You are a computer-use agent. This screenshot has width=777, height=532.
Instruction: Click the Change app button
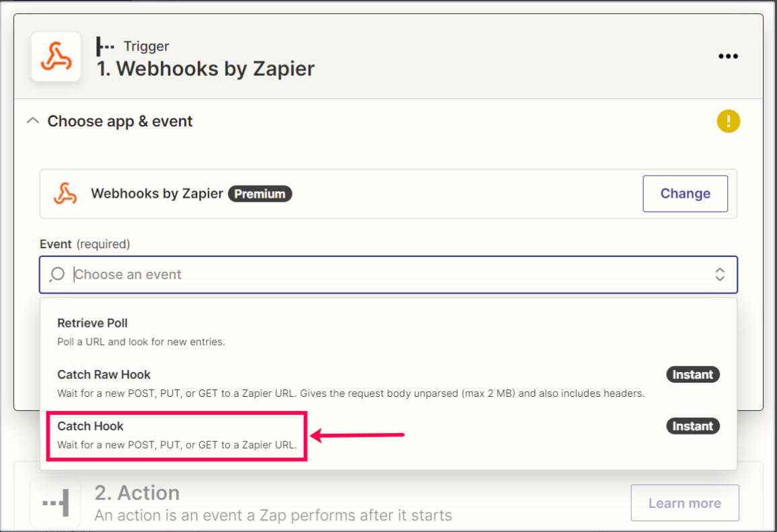click(685, 194)
